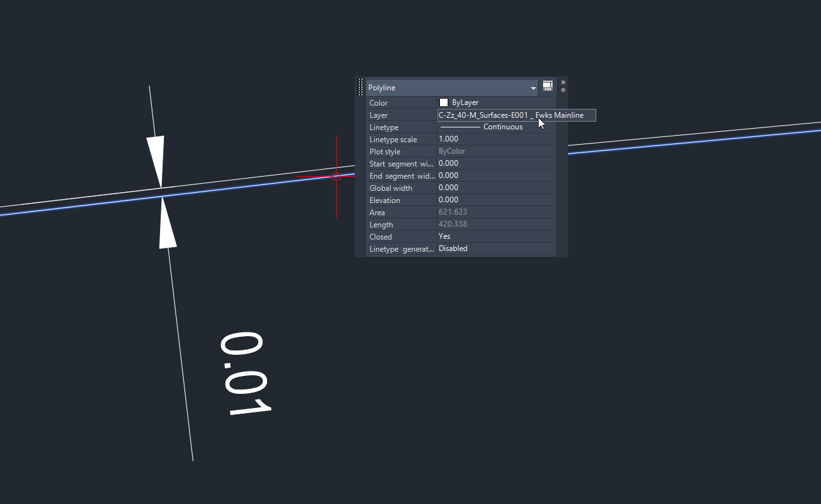Close the Quick Properties palette via X icon
Viewport: 821px width, 504px height.
pos(563,82)
